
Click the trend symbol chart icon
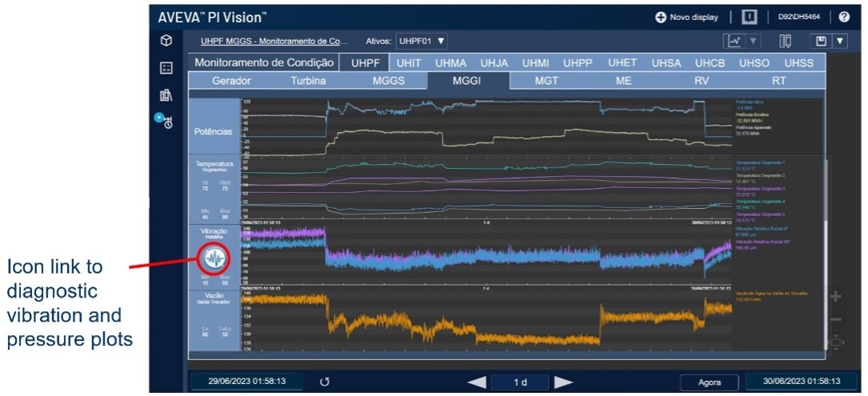(x=732, y=41)
